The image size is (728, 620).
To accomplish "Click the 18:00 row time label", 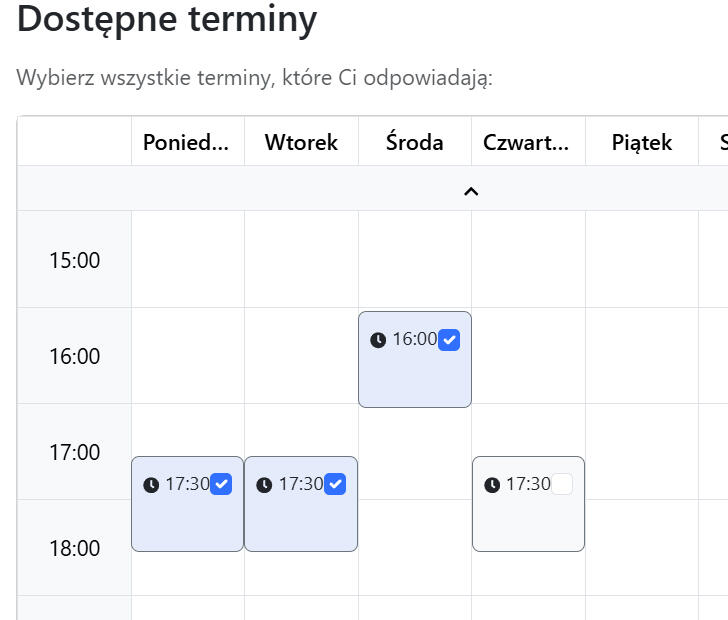I will pyautogui.click(x=75, y=549).
